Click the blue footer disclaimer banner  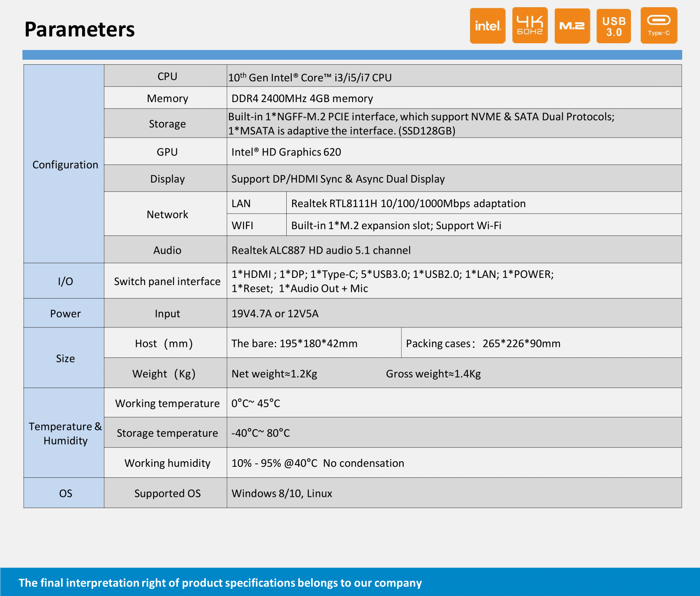point(350,582)
